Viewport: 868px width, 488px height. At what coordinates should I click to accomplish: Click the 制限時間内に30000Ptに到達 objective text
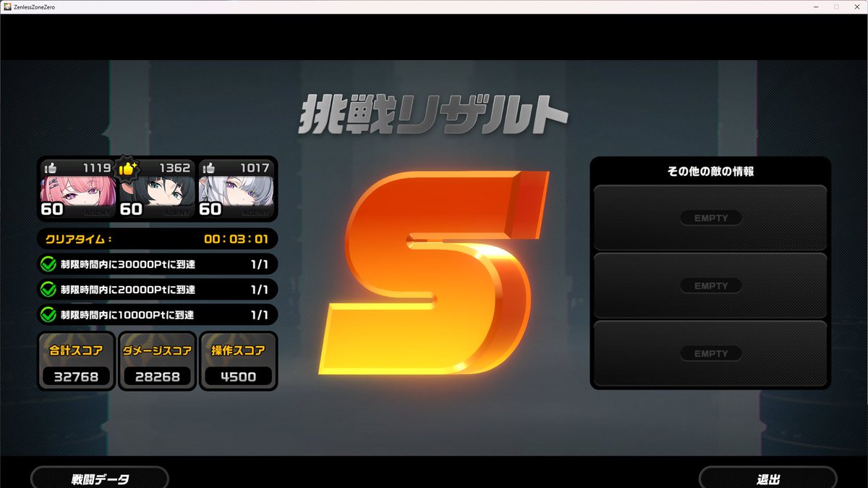[127, 265]
